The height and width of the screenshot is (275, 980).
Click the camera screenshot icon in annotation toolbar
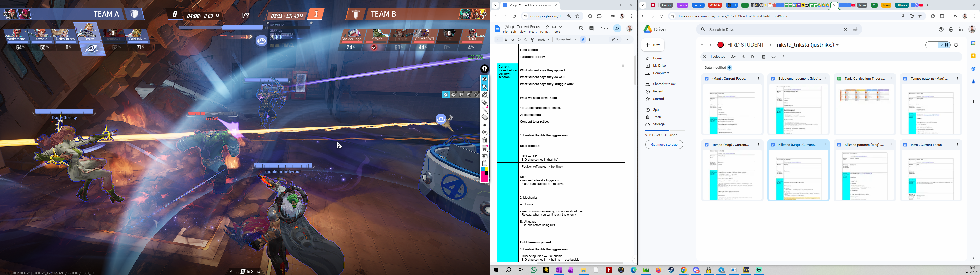pos(485,156)
